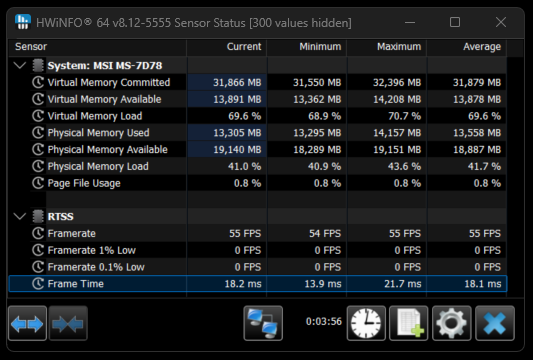This screenshot has width=533, height=360.
Task: Select the Virtual Memory Available sensor label
Action: (104, 99)
